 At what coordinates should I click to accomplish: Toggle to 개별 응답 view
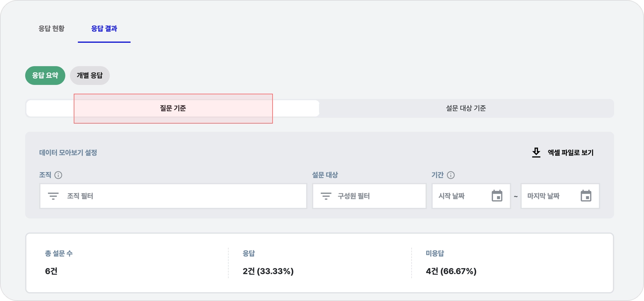click(90, 75)
